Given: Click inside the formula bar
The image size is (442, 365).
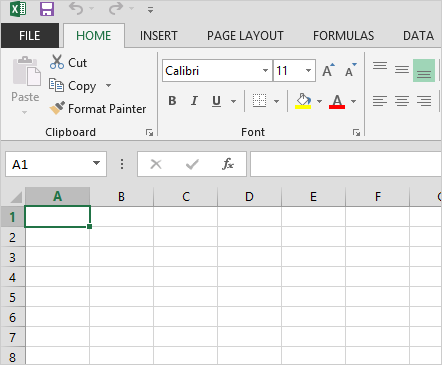Looking at the screenshot, I should point(346,164).
